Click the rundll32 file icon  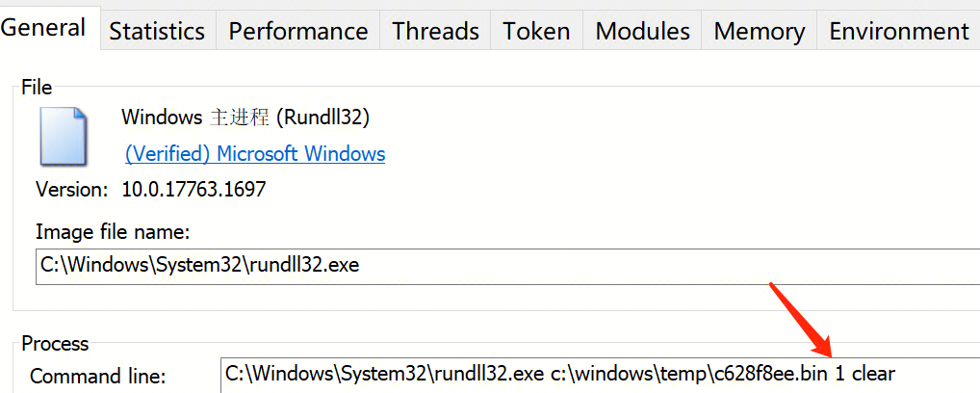pos(64,136)
